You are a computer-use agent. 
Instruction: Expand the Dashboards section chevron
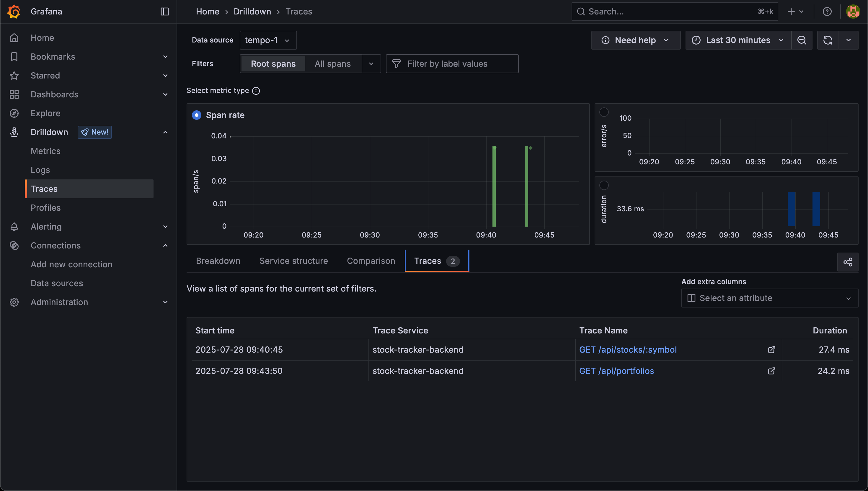165,94
